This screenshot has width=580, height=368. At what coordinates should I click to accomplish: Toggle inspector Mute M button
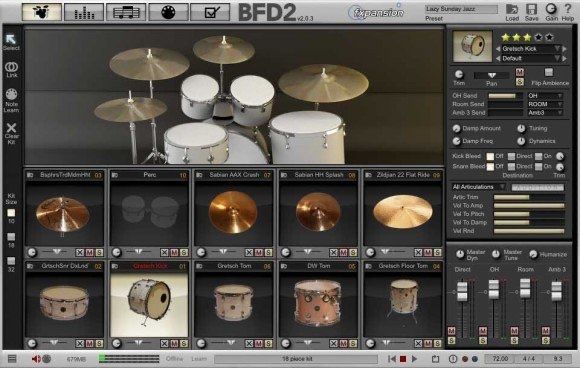(x=520, y=72)
